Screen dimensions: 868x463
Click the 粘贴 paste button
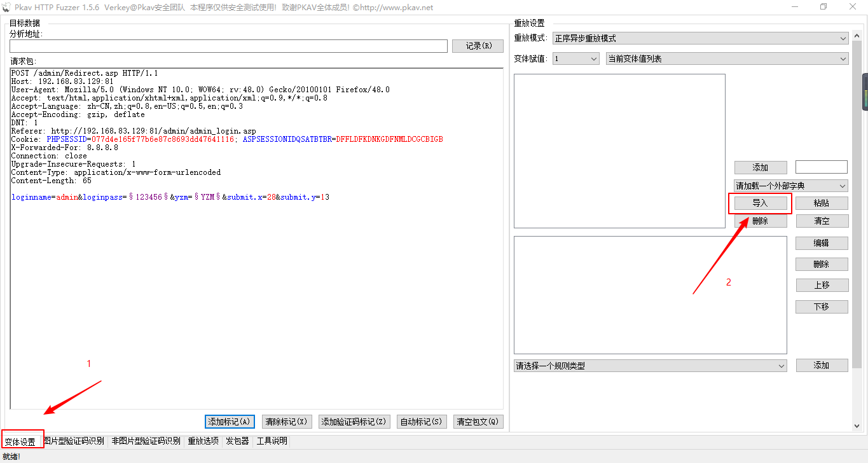pos(822,203)
